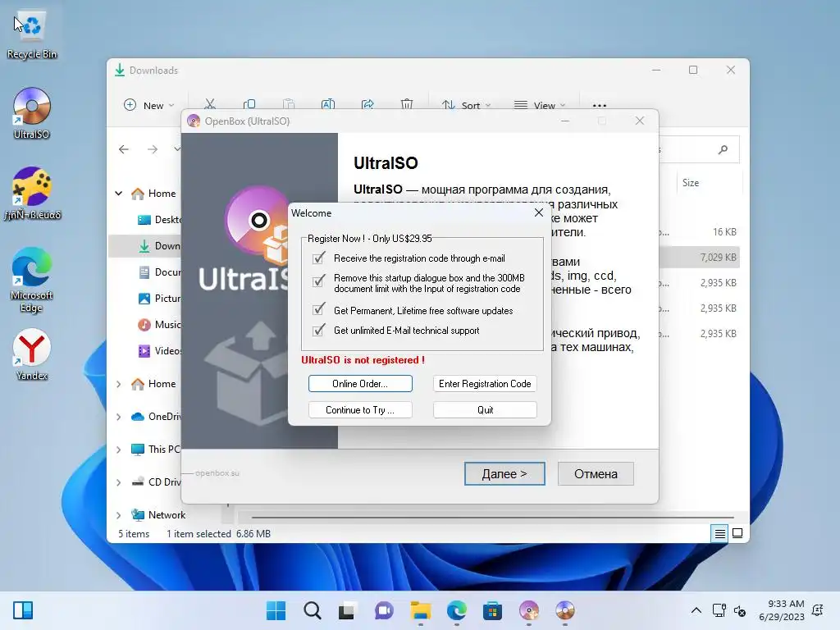Click the Share icon in Downloads toolbar
Viewport: 840px width, 630px height.
coord(367,104)
